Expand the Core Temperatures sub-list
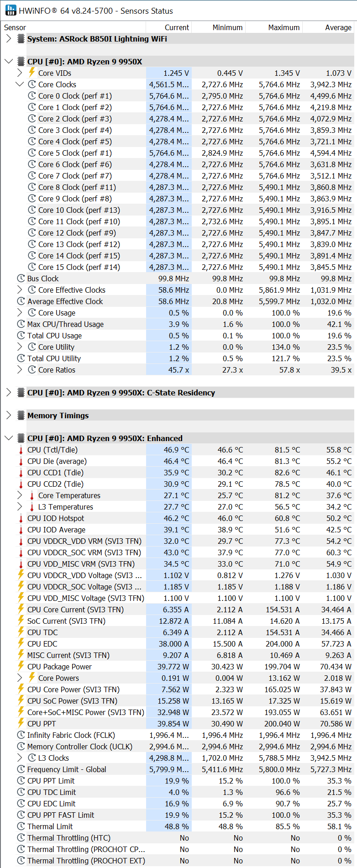Image resolution: width=357 pixels, height=868 pixels. pyautogui.click(x=20, y=495)
